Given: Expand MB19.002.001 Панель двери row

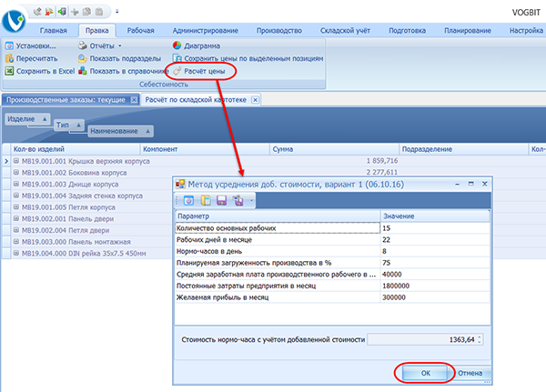Looking at the screenshot, I should click(x=16, y=218).
